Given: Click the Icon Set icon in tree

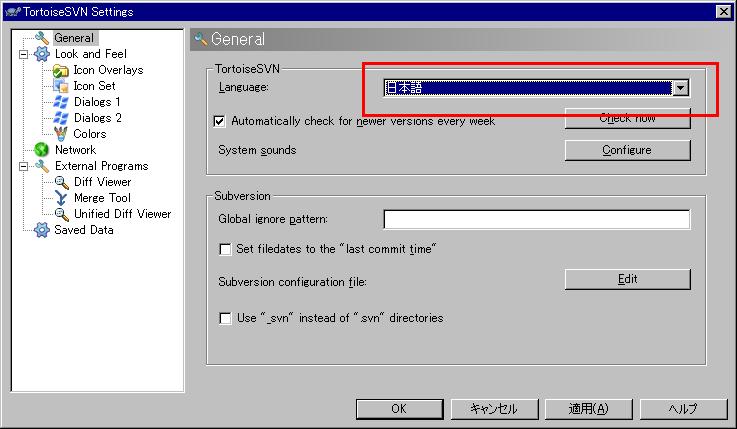Looking at the screenshot, I should (61, 86).
